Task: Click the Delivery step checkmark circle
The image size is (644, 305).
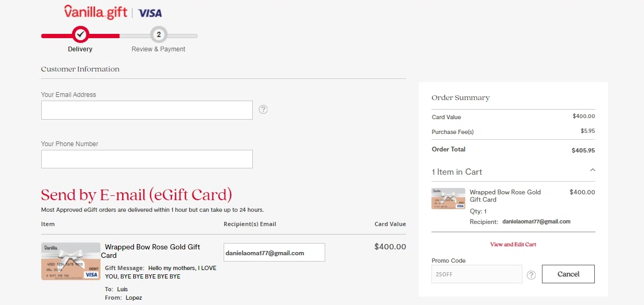Action: pos(80,35)
